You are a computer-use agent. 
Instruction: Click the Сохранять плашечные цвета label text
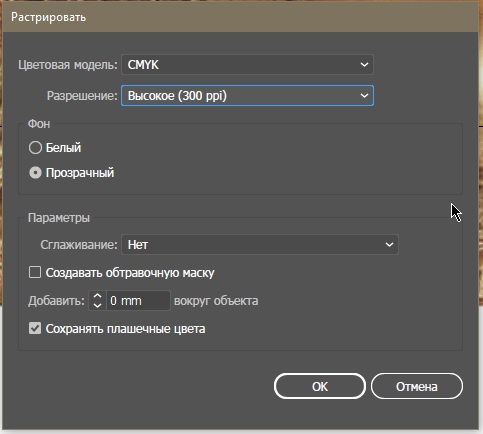[x=126, y=329]
